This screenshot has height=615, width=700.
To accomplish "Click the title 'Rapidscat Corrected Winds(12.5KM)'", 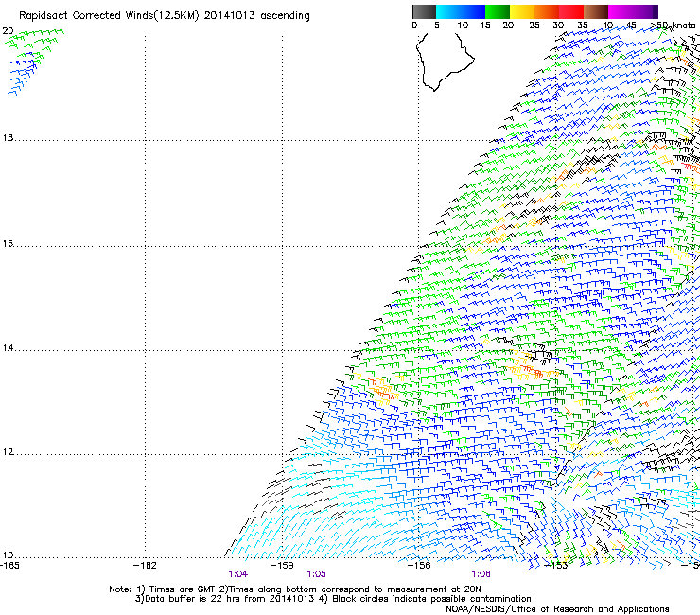I will click(109, 16).
